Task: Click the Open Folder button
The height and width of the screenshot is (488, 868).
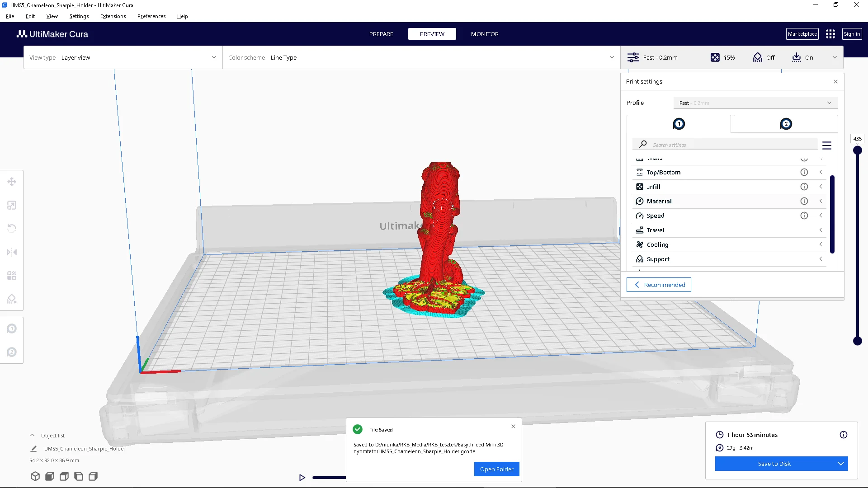Action: coord(496,469)
